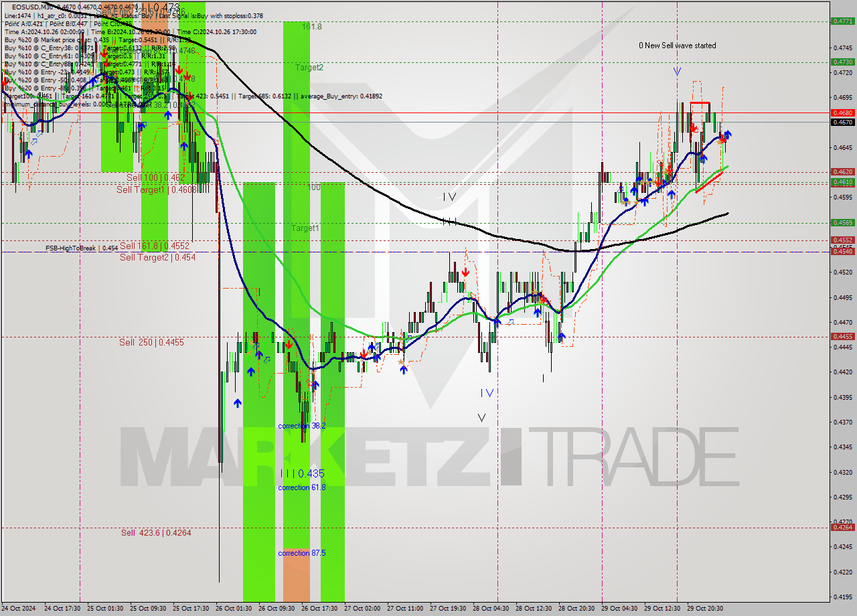
Task: Click the "25 Oct 17:30" time axis label
Action: tap(191, 609)
